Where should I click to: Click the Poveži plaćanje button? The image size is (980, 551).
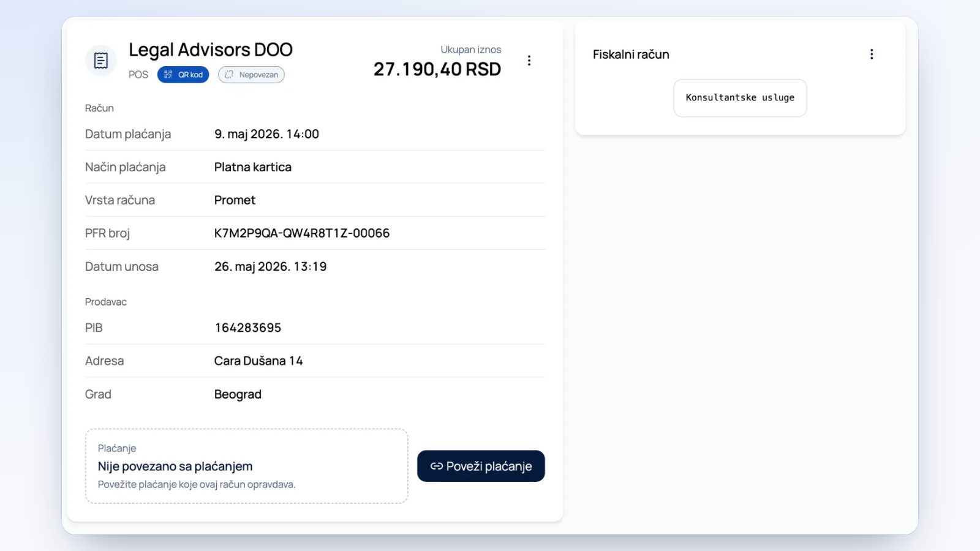(x=481, y=466)
